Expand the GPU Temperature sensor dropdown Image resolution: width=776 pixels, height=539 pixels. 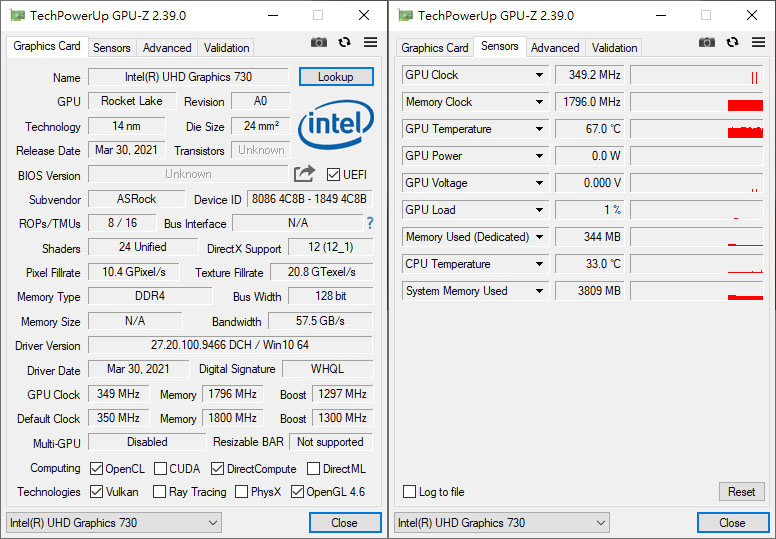539,129
